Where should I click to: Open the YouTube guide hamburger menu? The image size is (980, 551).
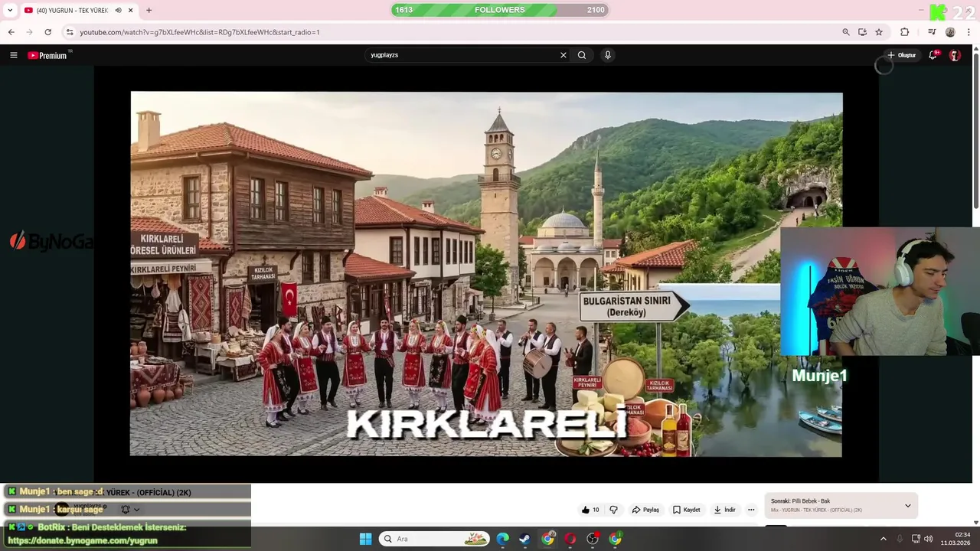(x=13, y=55)
